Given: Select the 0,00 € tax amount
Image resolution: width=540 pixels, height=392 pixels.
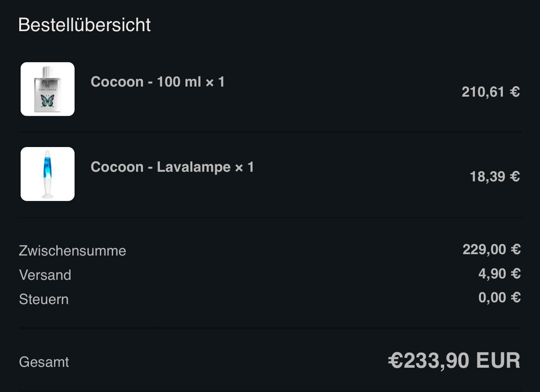Looking at the screenshot, I should tap(499, 298).
